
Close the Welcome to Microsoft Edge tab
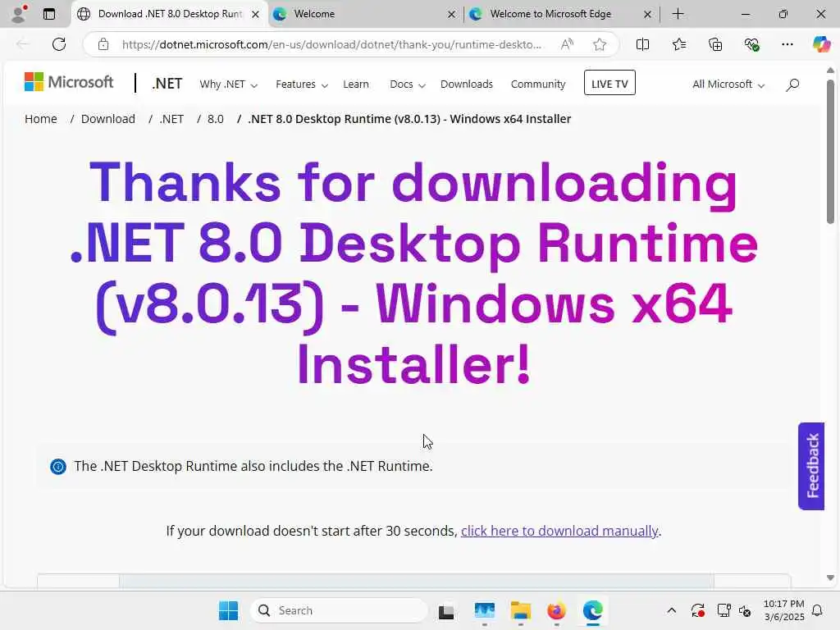tap(647, 15)
